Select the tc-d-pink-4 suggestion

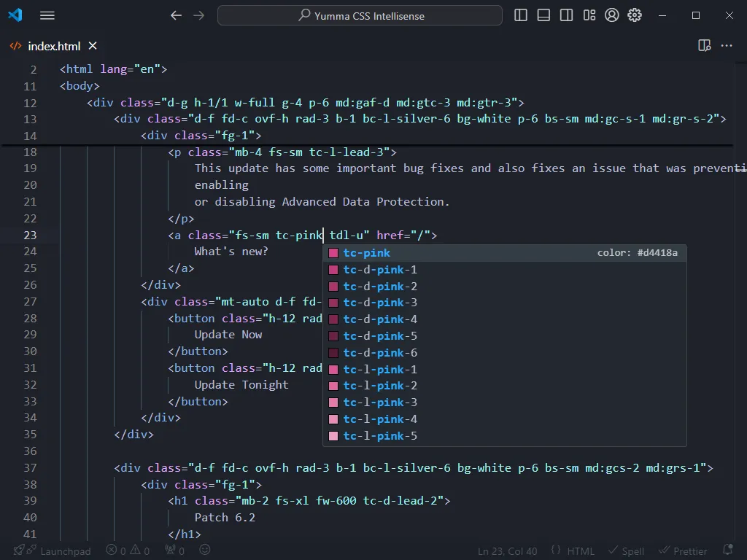[505, 319]
